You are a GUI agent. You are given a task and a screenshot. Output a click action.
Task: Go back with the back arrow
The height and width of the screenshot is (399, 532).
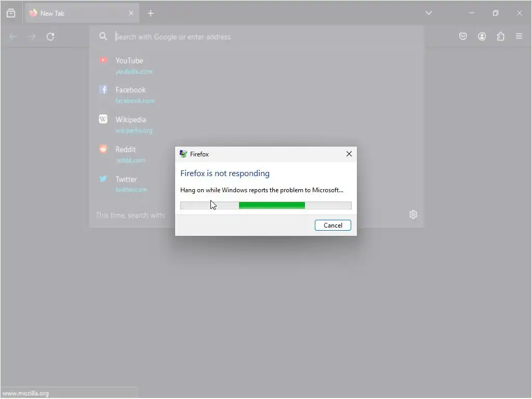13,36
